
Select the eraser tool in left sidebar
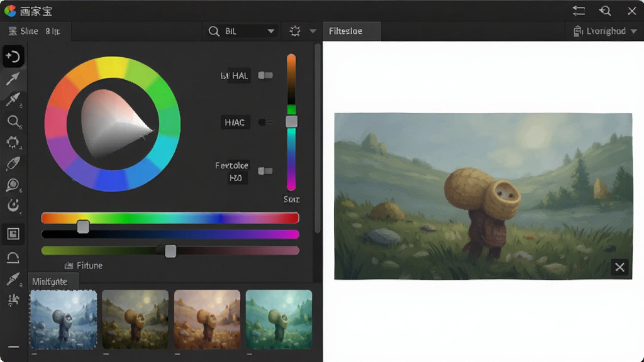[x=13, y=163]
